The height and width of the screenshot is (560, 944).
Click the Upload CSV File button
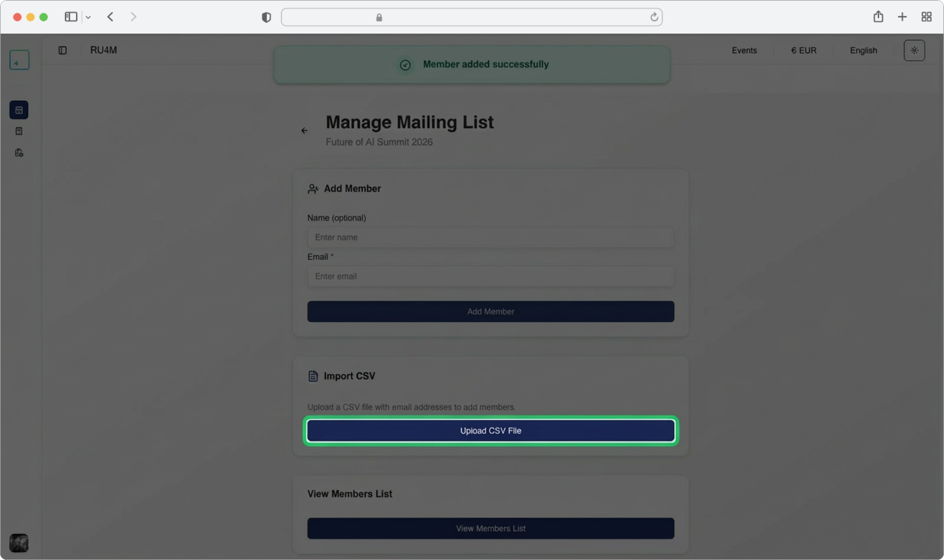coord(490,431)
